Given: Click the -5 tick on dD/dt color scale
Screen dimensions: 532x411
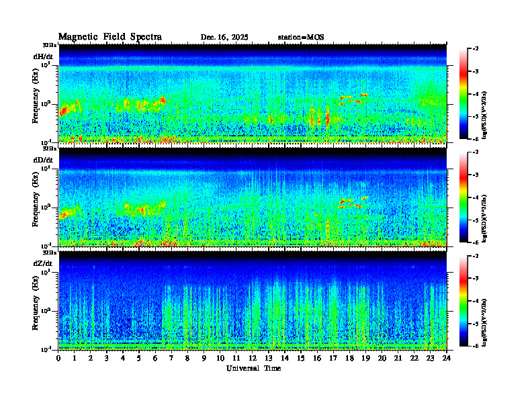Looking at the screenshot, I should (x=476, y=220).
